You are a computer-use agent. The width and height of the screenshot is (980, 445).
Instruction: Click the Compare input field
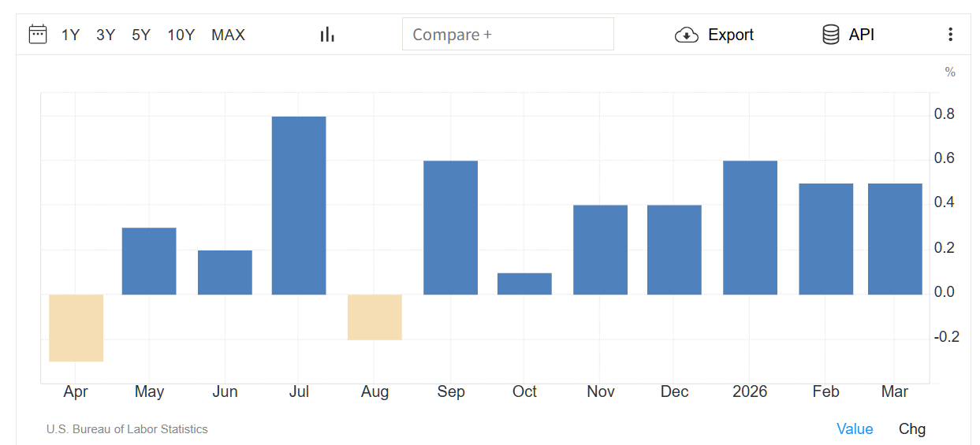click(x=508, y=35)
